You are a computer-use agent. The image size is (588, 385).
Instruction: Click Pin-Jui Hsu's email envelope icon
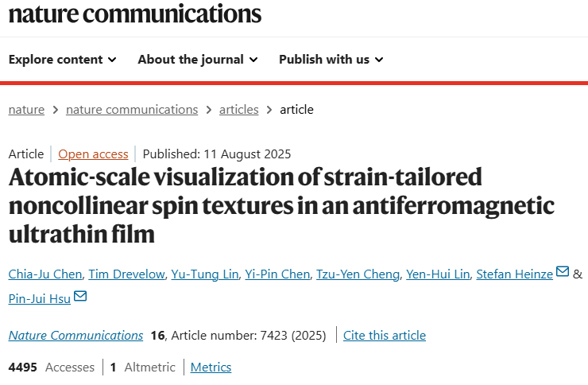point(80,297)
